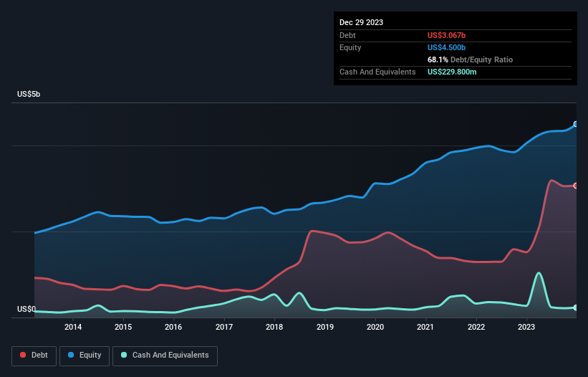
Task: Select the 2017 x-axis label
Action: [224, 327]
